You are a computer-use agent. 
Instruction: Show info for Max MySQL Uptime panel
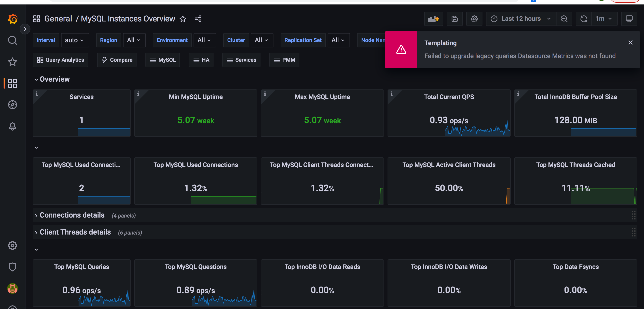click(x=265, y=94)
